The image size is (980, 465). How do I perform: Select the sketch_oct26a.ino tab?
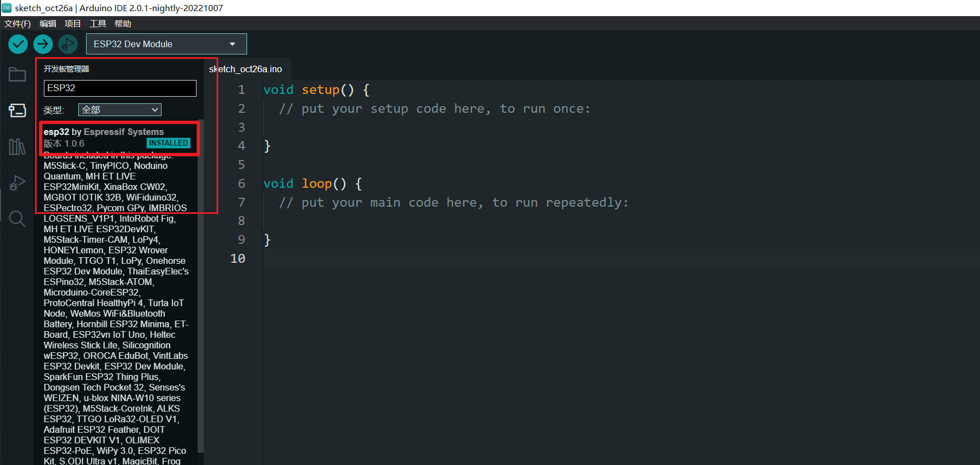[246, 69]
